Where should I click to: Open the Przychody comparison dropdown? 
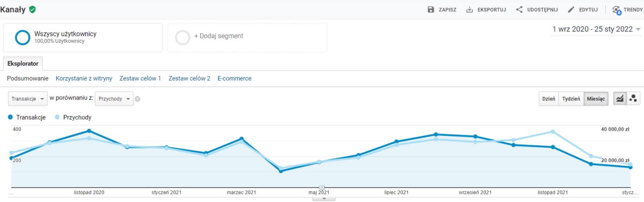(x=114, y=99)
